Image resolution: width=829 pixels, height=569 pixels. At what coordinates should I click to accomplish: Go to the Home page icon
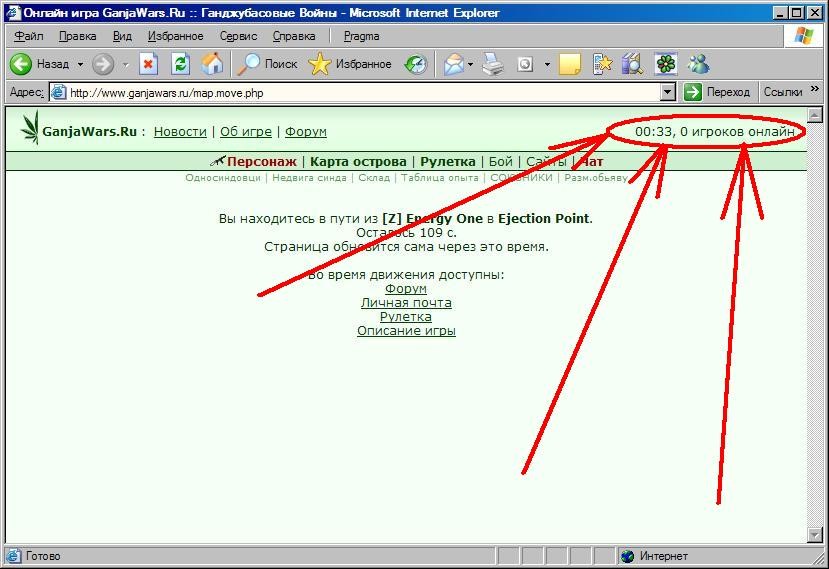(x=212, y=64)
